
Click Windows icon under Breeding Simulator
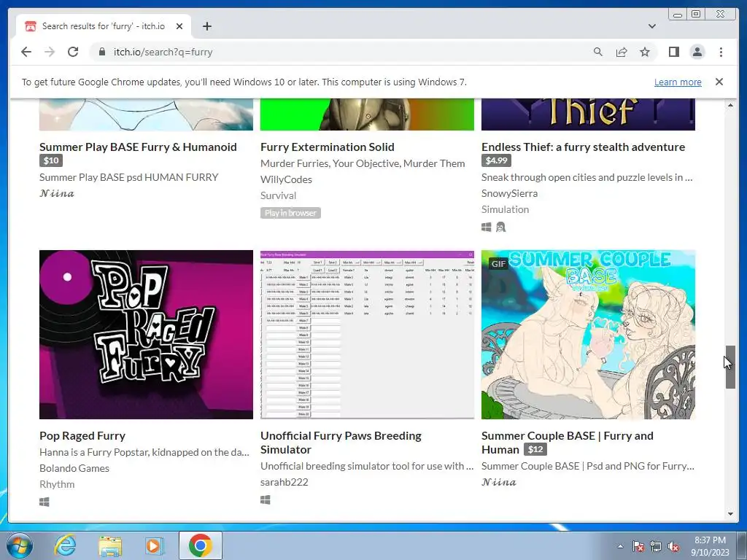(x=266, y=499)
